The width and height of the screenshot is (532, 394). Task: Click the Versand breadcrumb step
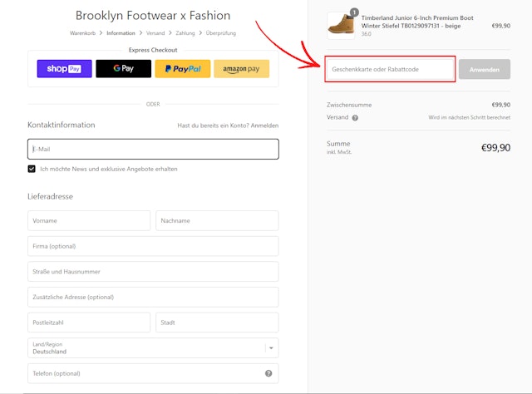click(155, 33)
